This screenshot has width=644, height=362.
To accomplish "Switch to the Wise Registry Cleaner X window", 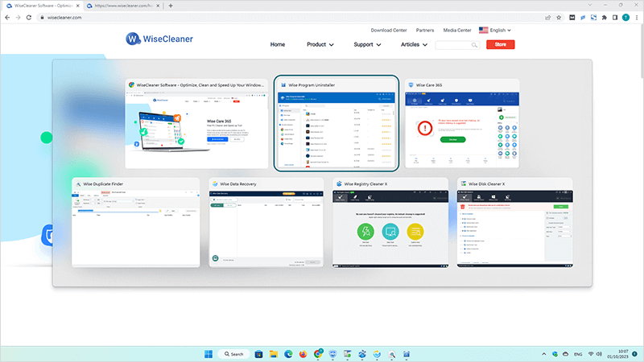I will coord(390,223).
